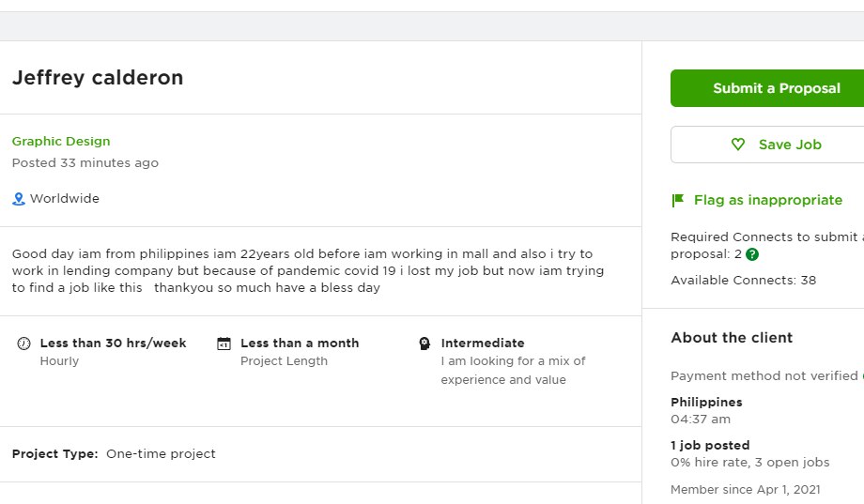Image resolution: width=864 pixels, height=504 pixels.
Task: Open Flag as inappropriate link
Action: pyautogui.click(x=767, y=200)
